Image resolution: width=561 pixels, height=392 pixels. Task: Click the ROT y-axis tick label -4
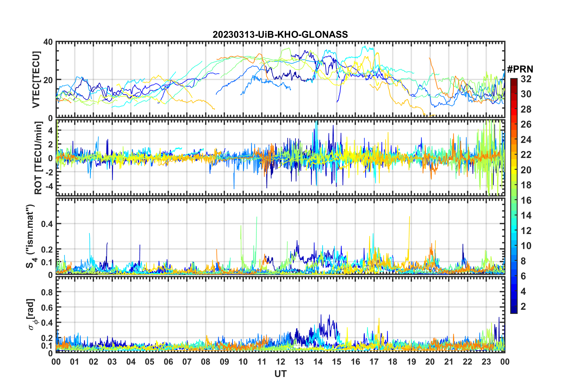tap(49, 186)
